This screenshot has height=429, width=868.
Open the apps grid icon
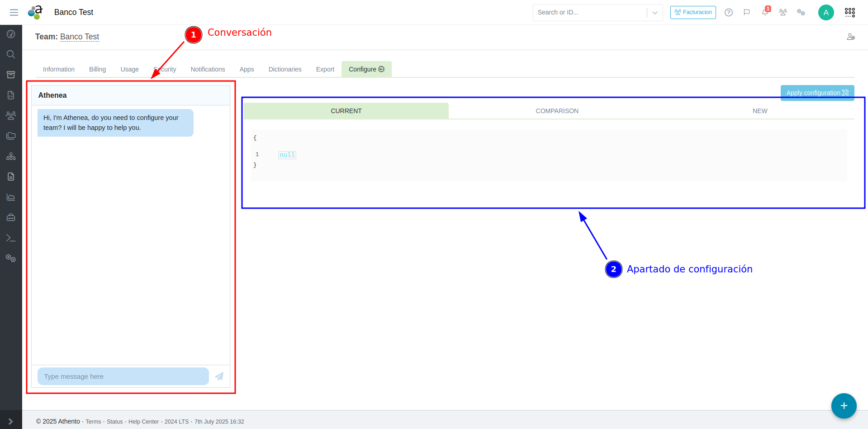coord(849,12)
